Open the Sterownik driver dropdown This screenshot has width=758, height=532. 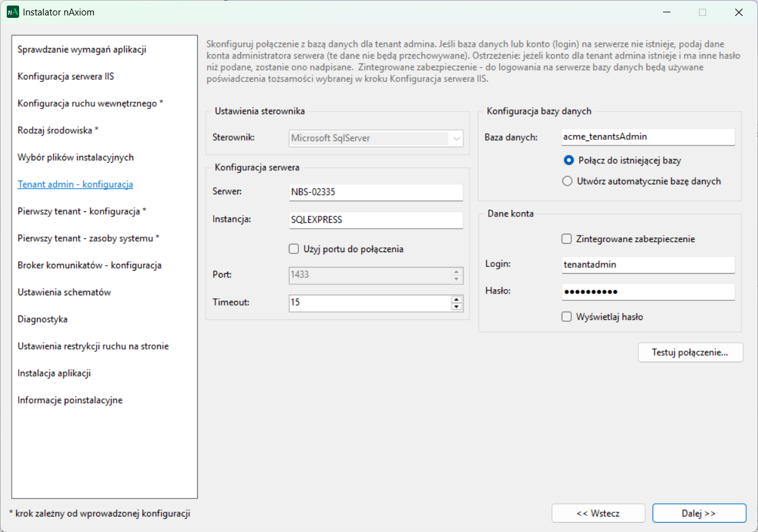(456, 139)
